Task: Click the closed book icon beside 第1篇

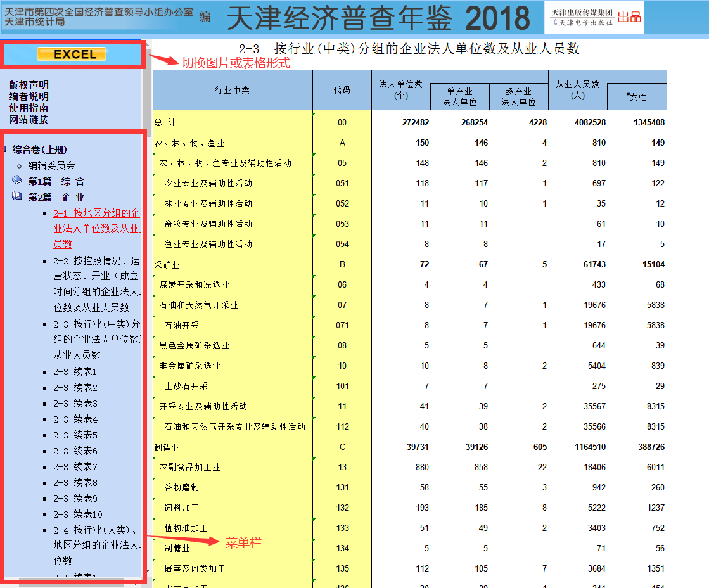Action: 16,181
